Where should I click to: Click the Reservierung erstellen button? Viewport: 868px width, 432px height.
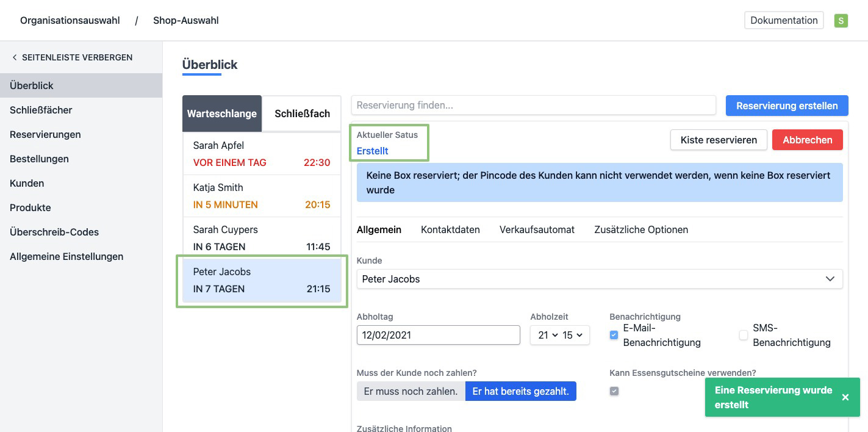786,106
